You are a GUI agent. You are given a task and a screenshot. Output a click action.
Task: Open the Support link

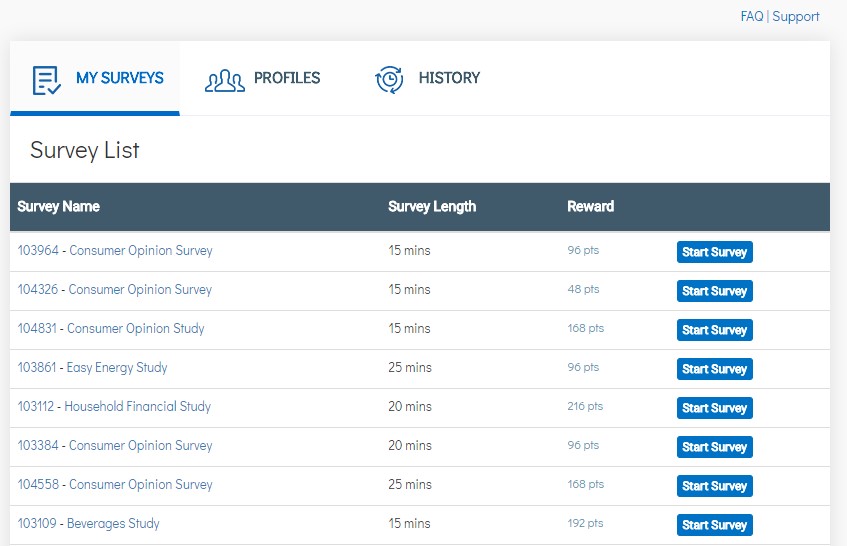[x=796, y=17]
